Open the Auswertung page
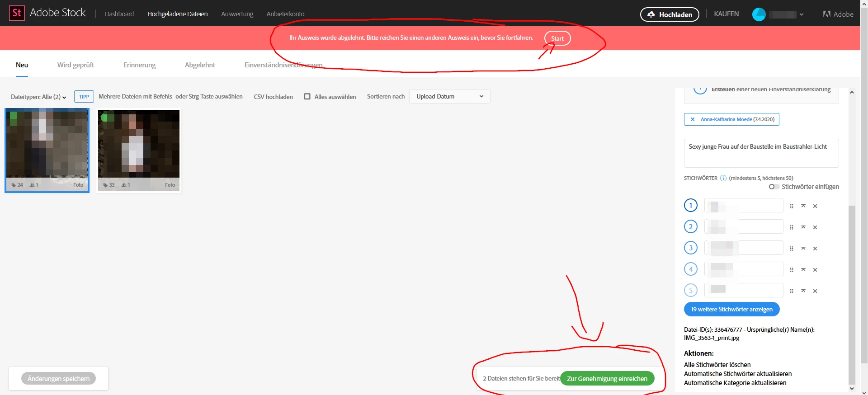This screenshot has width=868, height=395. pyautogui.click(x=237, y=14)
